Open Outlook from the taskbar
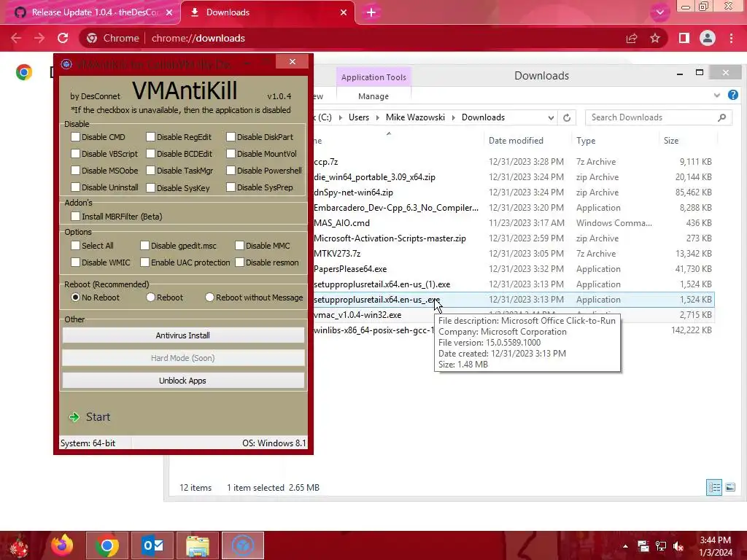The height and width of the screenshot is (560, 747). pyautogui.click(x=153, y=545)
